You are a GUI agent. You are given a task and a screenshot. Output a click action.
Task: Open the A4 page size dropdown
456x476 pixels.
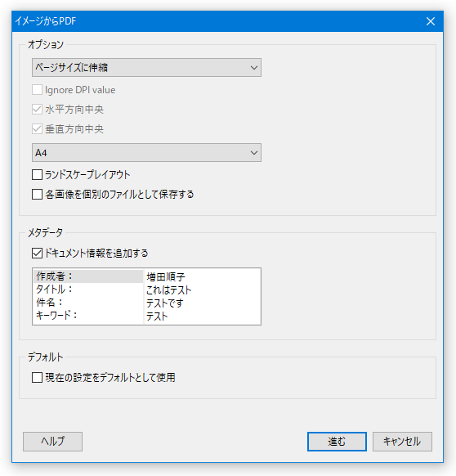[x=146, y=152]
